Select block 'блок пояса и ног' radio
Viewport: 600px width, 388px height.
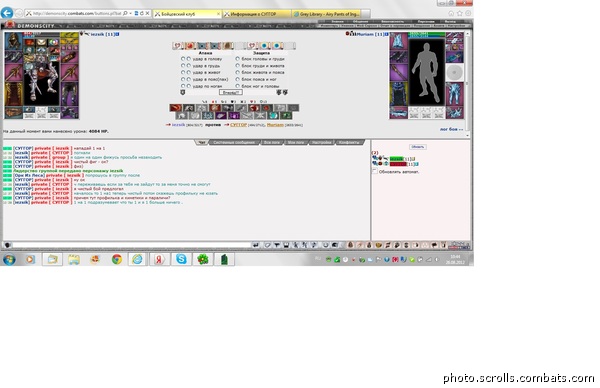(x=238, y=79)
